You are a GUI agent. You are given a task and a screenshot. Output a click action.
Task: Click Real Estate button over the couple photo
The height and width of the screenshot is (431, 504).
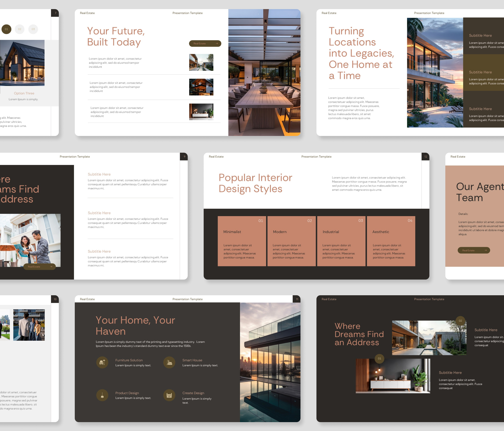(x=39, y=267)
